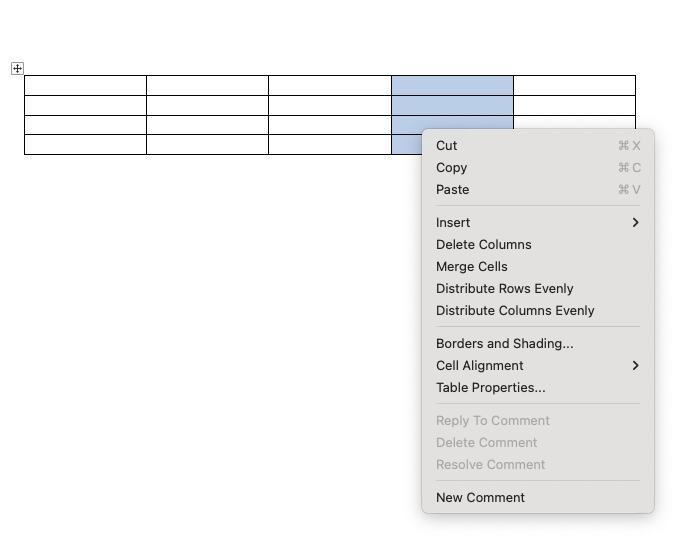
Task: Click Distribute Rows Evenly
Action: click(x=504, y=289)
